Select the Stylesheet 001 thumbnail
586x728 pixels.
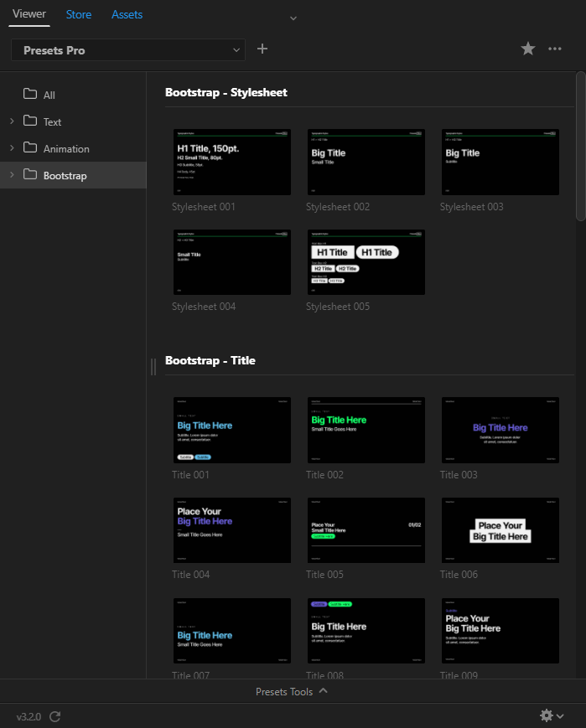pyautogui.click(x=232, y=162)
